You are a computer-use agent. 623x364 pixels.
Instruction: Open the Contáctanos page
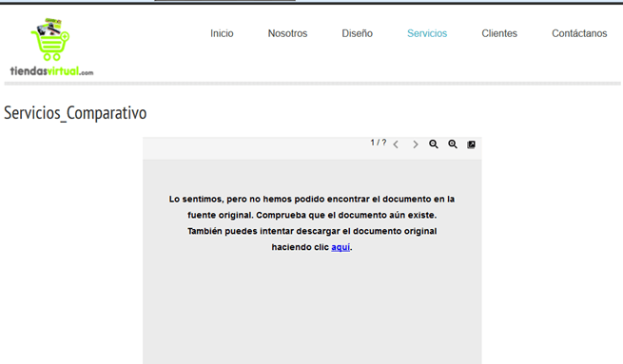[579, 33]
